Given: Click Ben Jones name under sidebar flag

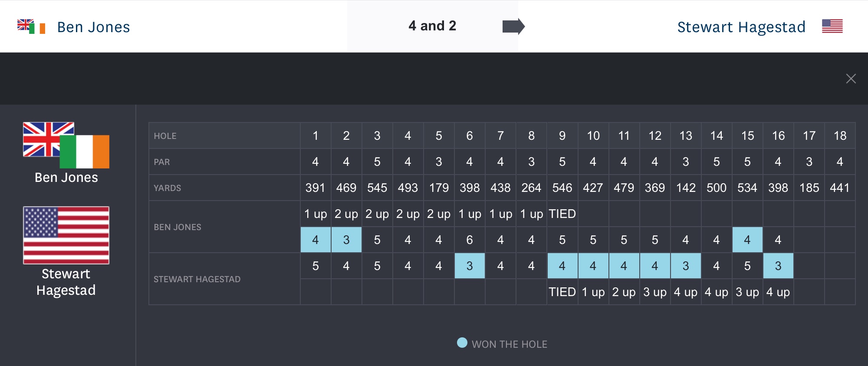Looking at the screenshot, I should [66, 178].
